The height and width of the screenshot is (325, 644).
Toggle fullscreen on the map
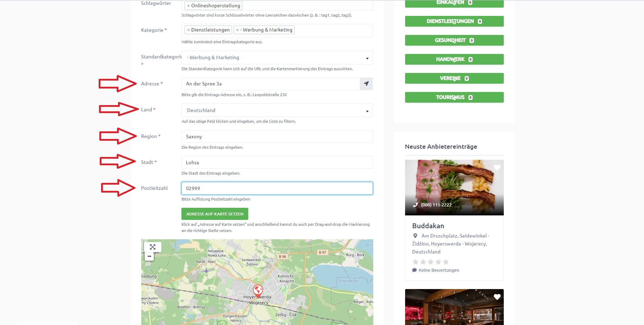[152, 247]
